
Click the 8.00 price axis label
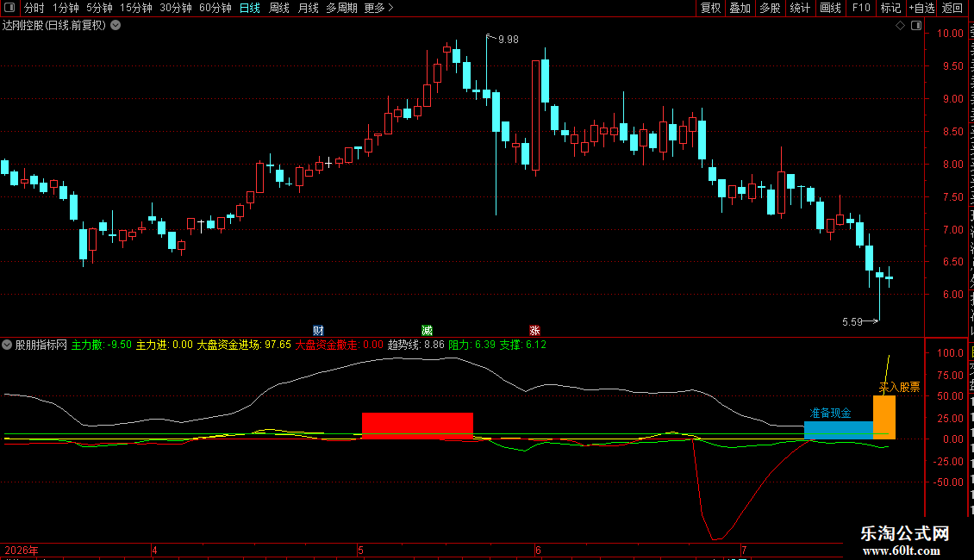tap(952, 165)
